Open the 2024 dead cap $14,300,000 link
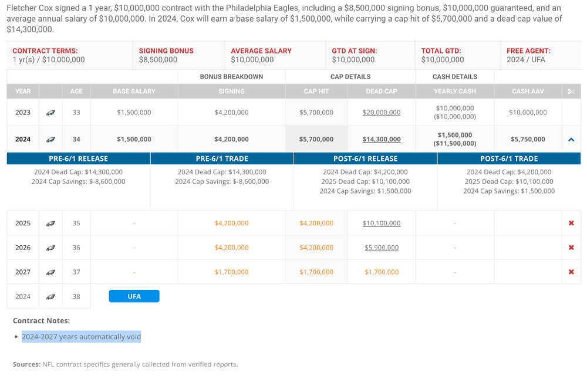 tap(382, 140)
